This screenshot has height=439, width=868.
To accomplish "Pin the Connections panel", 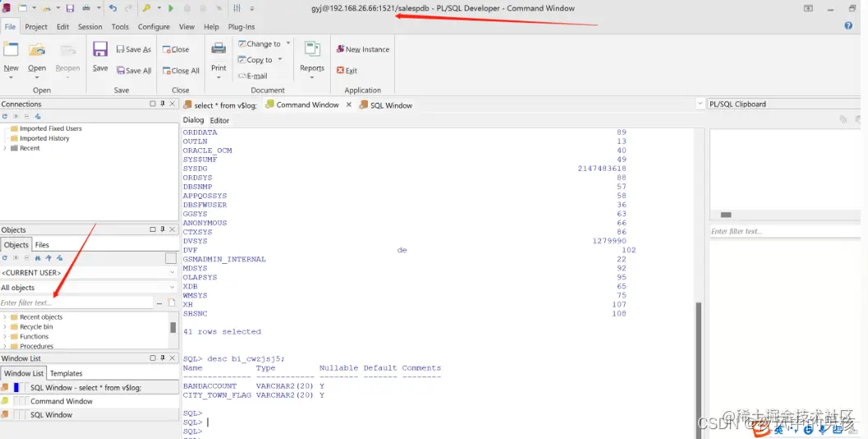I will [163, 104].
